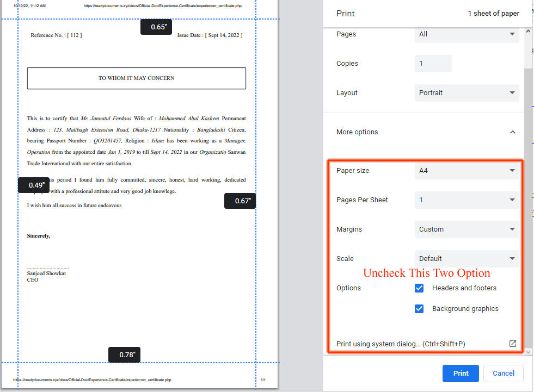Open the system dialog external-link icon
Viewport: 534px width, 392px height.
pyautogui.click(x=513, y=344)
